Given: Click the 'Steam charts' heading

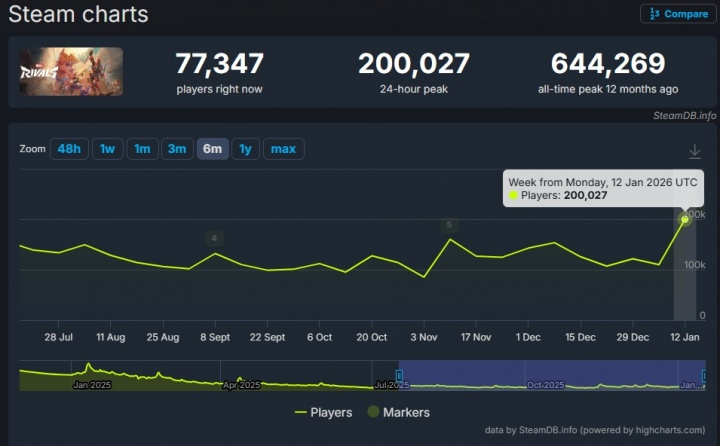Looking at the screenshot, I should 78,14.
